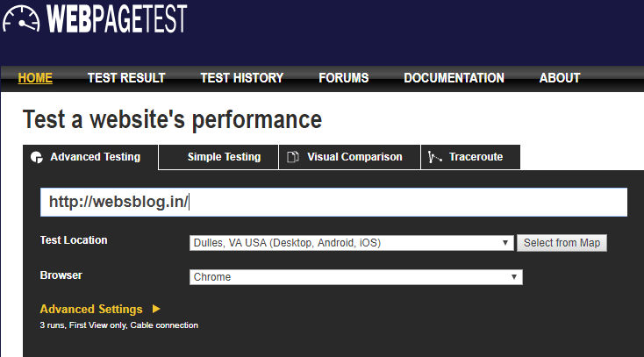Screen dimensions: 644x357
Task: Click the WEBPAGETEST wordmark in header
Action: coord(117,18)
